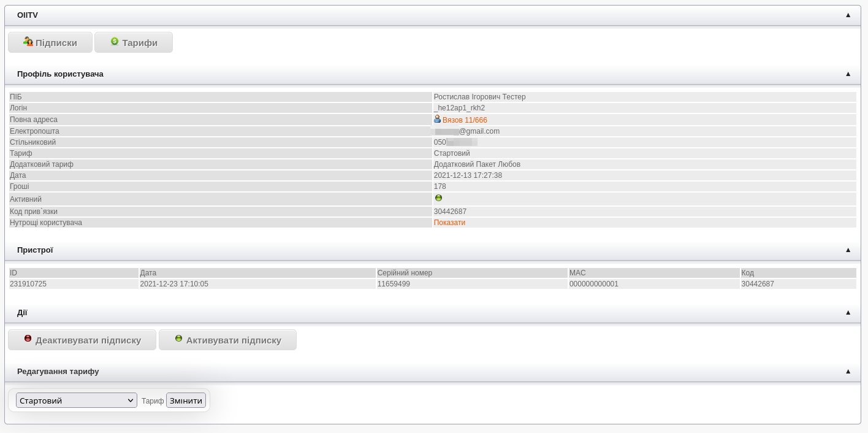Open the Вязов 11/666 address link

tap(465, 120)
